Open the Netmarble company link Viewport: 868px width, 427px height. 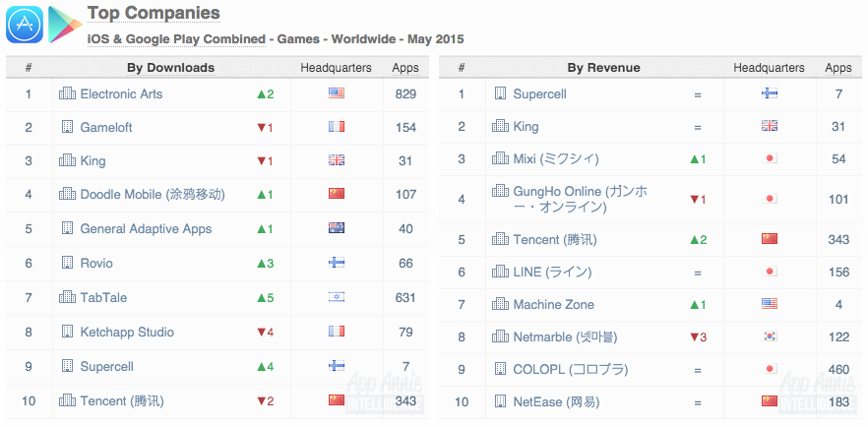tap(565, 336)
